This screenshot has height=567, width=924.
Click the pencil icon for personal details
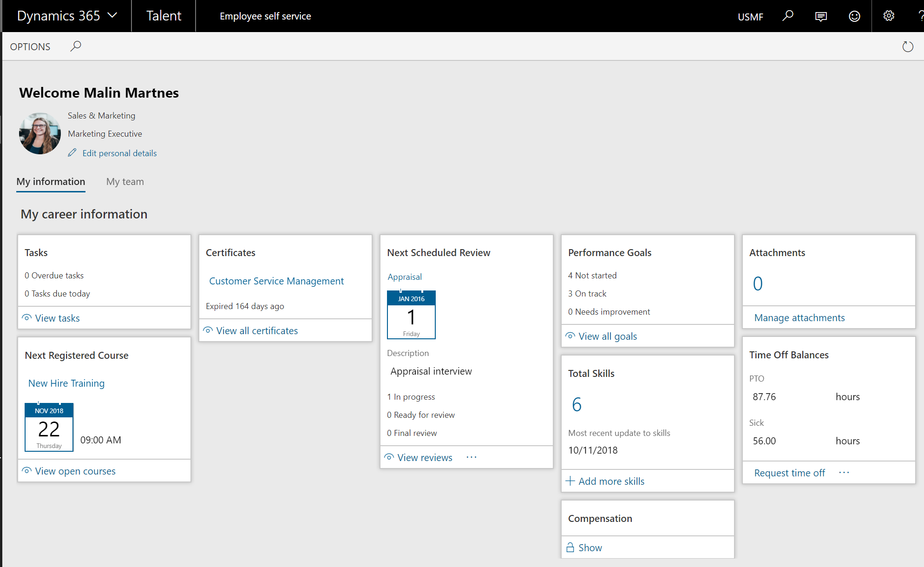click(72, 153)
